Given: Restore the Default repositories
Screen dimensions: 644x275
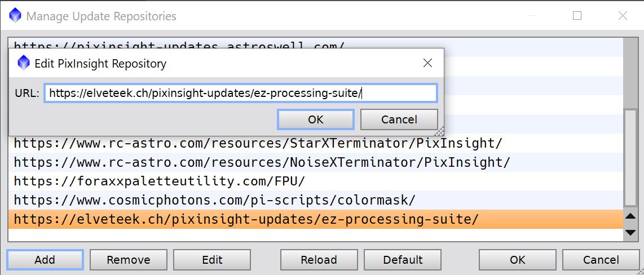Looking at the screenshot, I should pos(403,260).
